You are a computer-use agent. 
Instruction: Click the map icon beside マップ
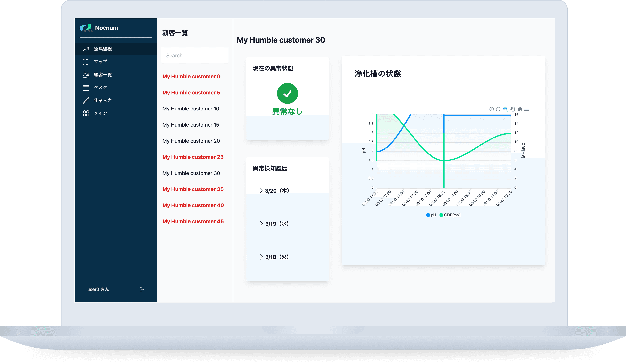[x=86, y=62]
